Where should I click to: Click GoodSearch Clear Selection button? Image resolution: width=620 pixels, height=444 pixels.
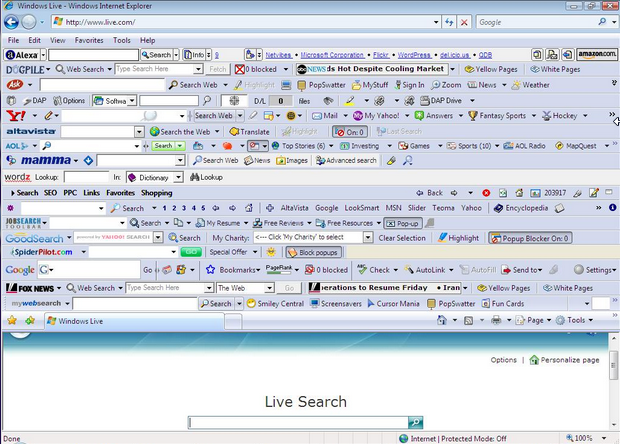pyautogui.click(x=402, y=238)
